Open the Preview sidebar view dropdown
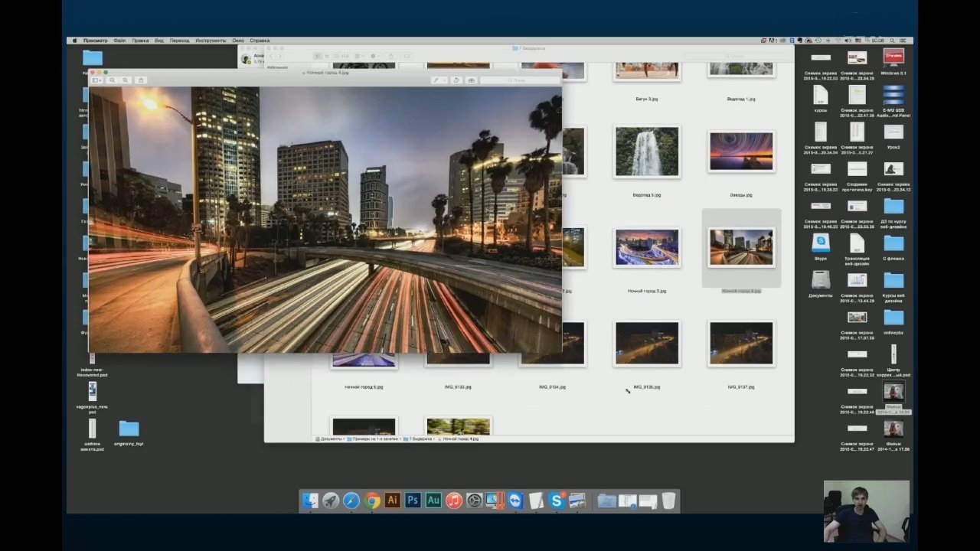The height and width of the screenshot is (551, 980). point(97,80)
